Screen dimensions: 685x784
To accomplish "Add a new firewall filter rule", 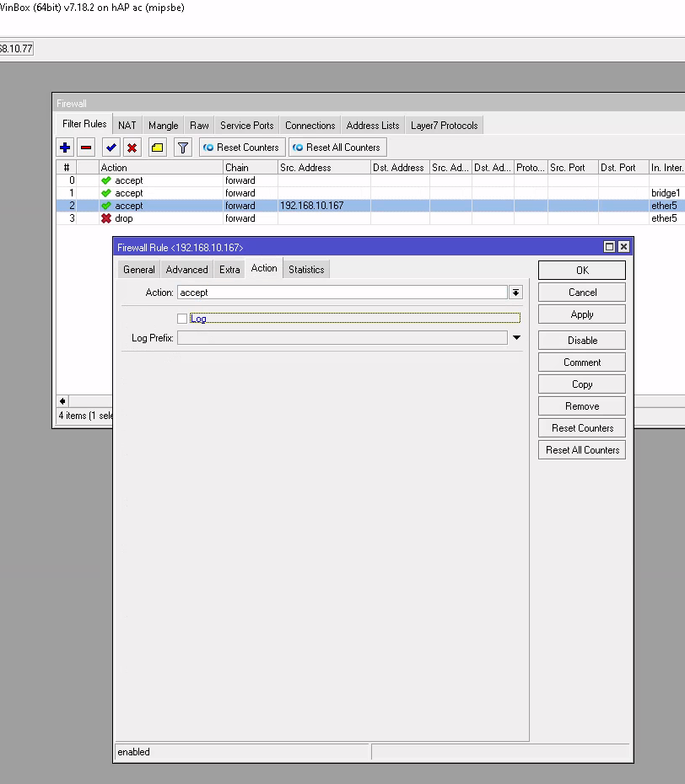I will pos(65,148).
